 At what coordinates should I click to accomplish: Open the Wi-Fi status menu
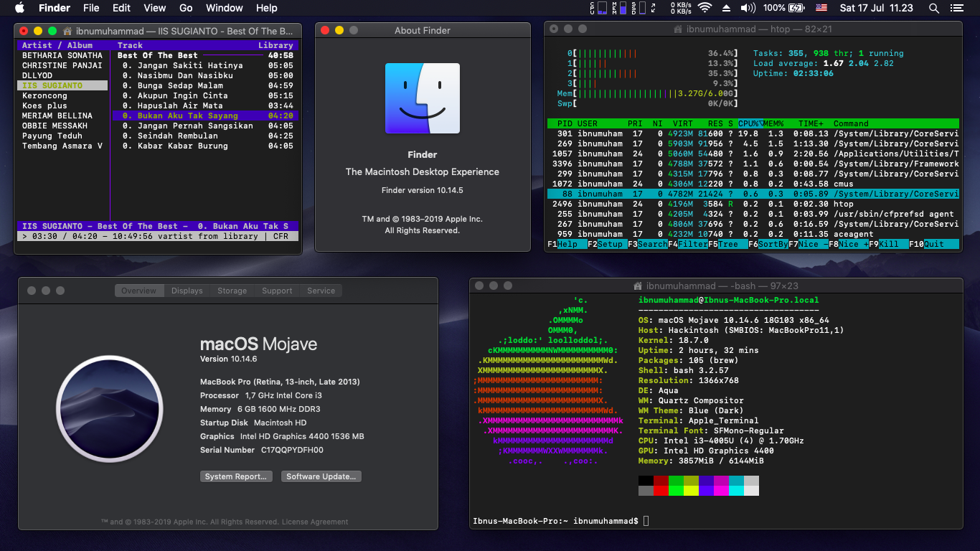click(705, 9)
